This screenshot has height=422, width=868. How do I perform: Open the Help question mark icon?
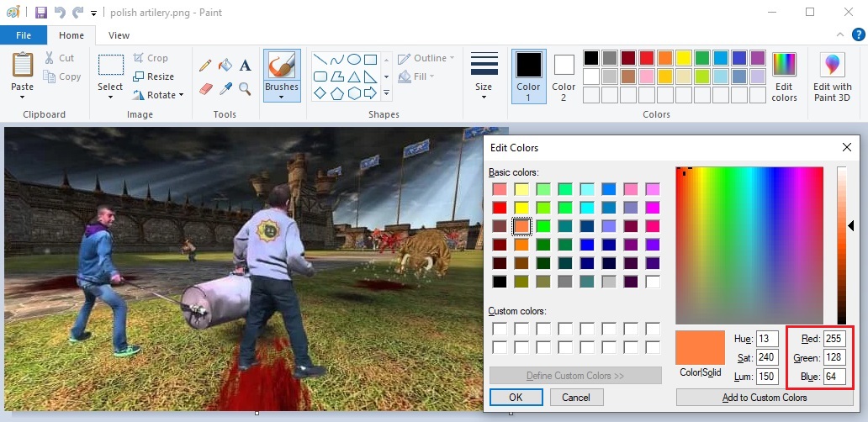(857, 34)
